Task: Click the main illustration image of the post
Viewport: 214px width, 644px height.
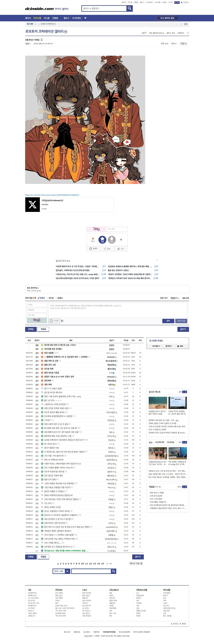Action: [85, 120]
